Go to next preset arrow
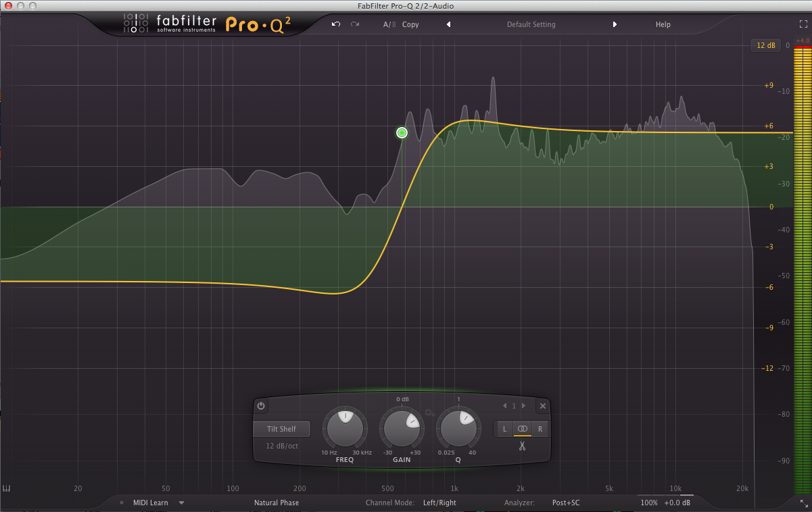This screenshot has height=512, width=812. click(615, 24)
